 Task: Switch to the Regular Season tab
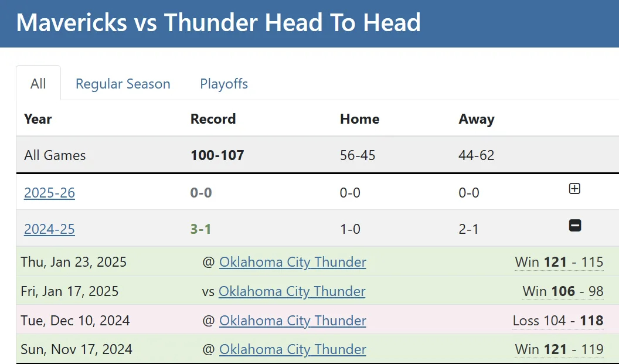tap(123, 84)
